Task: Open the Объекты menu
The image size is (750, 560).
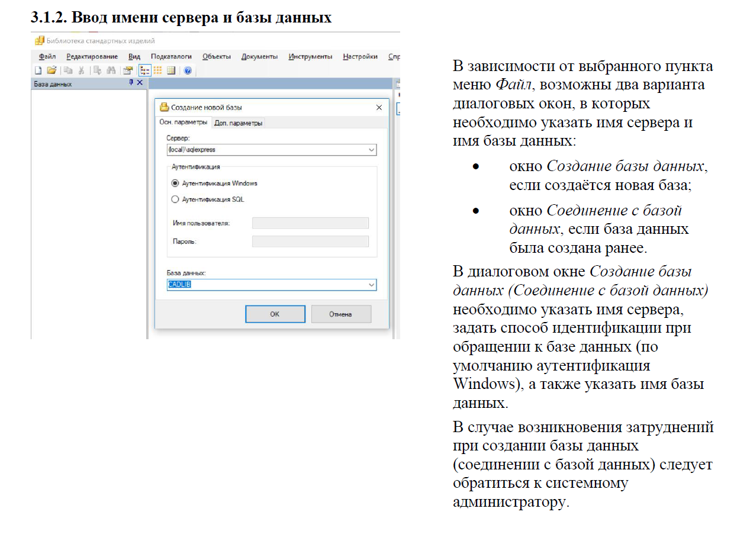Action: 216,56
